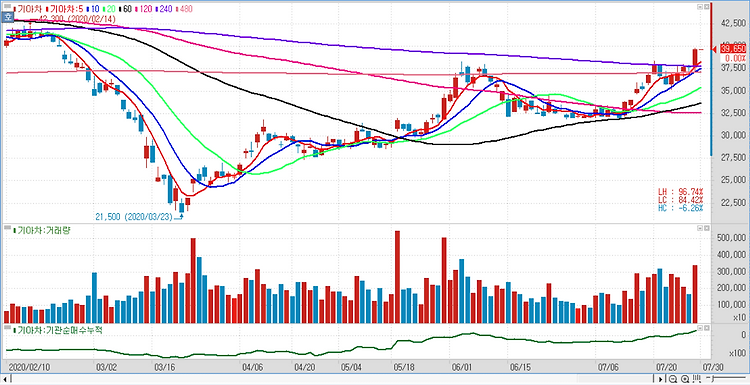The width and height of the screenshot is (750, 385).
Task: Click the scrollbar left arrow
Action: pyautogui.click(x=4, y=380)
